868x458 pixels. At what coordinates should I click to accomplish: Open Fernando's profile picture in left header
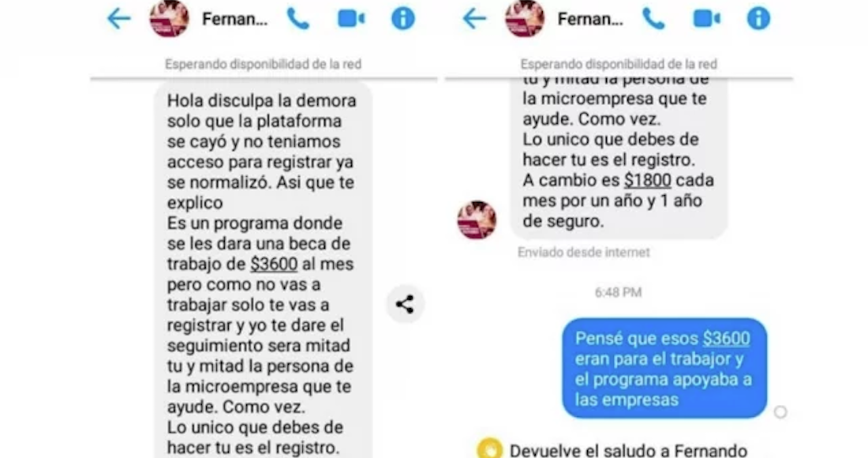point(170,18)
